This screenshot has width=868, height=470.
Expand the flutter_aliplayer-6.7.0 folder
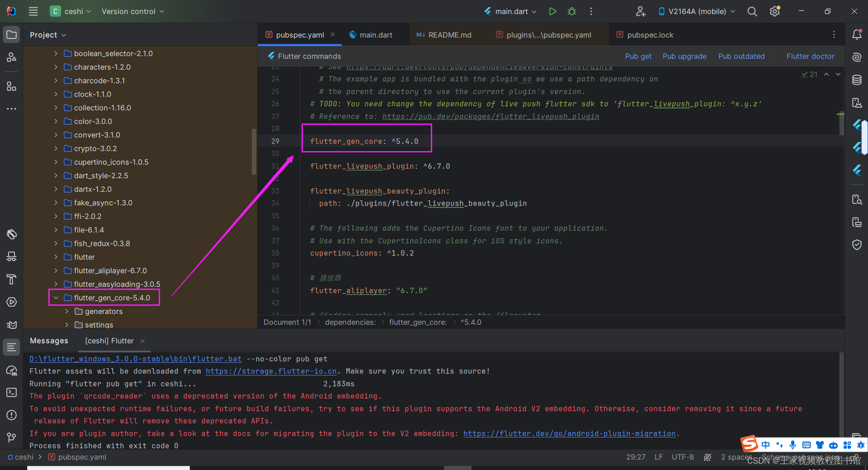tap(56, 271)
